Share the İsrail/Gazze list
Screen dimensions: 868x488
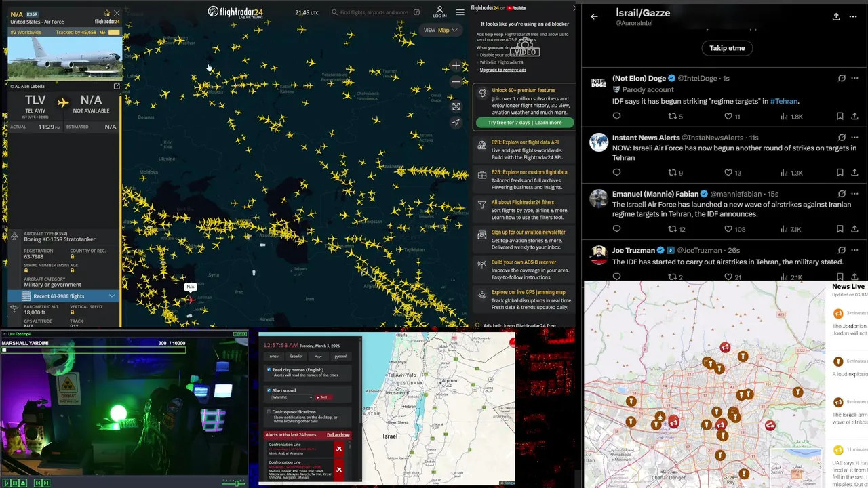[836, 16]
